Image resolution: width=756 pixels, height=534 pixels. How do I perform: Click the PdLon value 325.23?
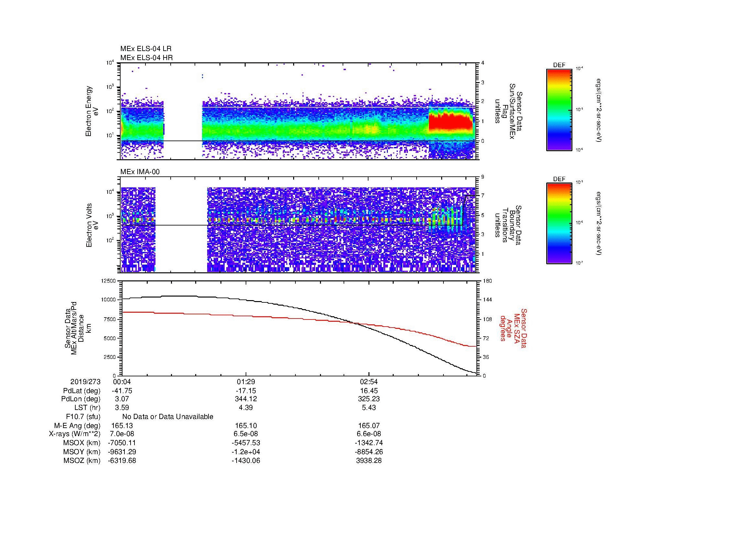369,399
